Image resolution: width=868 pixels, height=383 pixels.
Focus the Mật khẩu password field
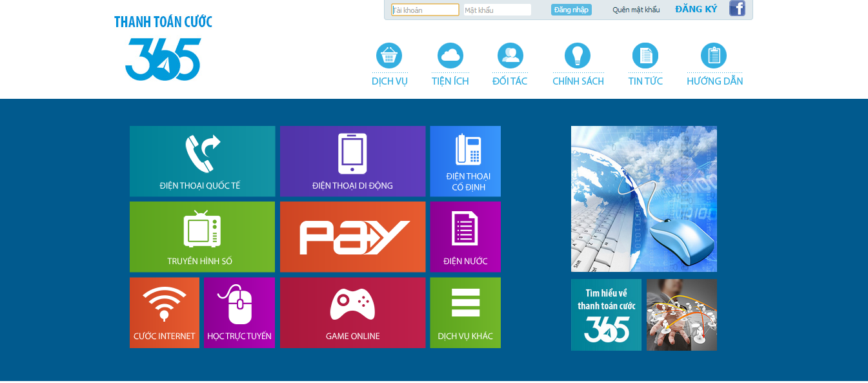(498, 10)
